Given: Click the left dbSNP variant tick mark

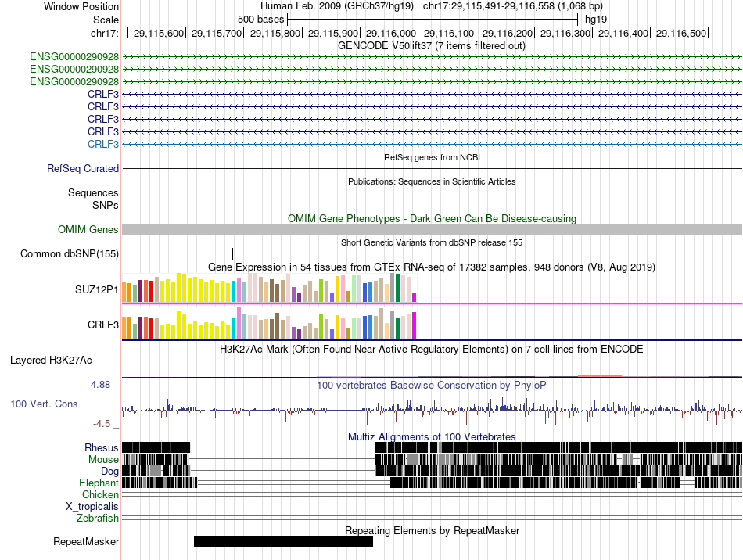Looking at the screenshot, I should click(x=232, y=253).
